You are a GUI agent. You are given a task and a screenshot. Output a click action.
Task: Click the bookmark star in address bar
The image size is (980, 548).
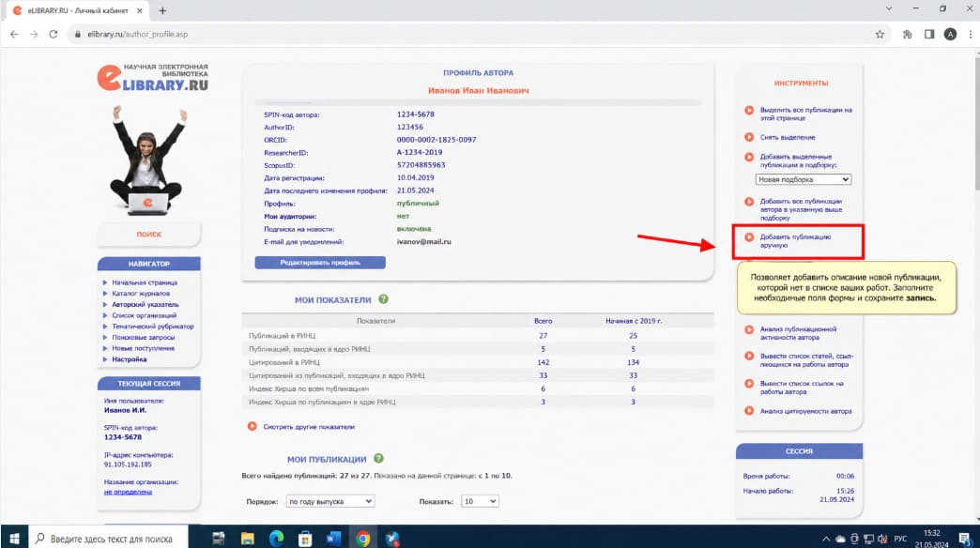pyautogui.click(x=880, y=35)
